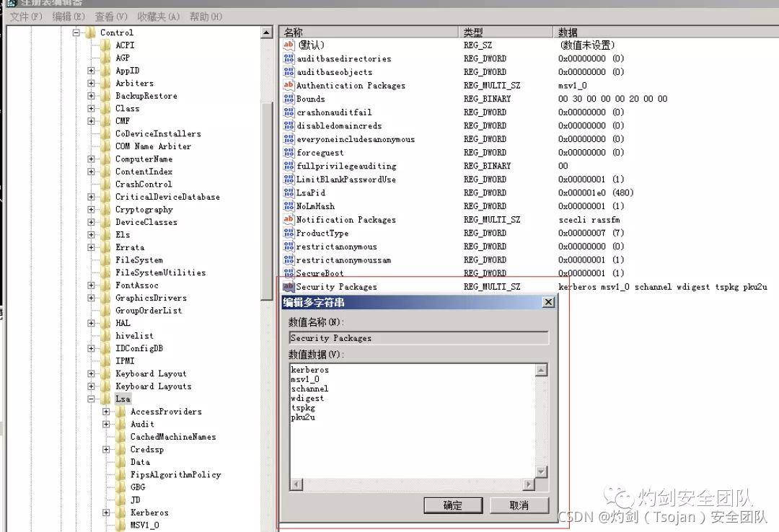This screenshot has height=532, width=779.
Task: Open the 收藏夹(A) menu
Action: (159, 17)
